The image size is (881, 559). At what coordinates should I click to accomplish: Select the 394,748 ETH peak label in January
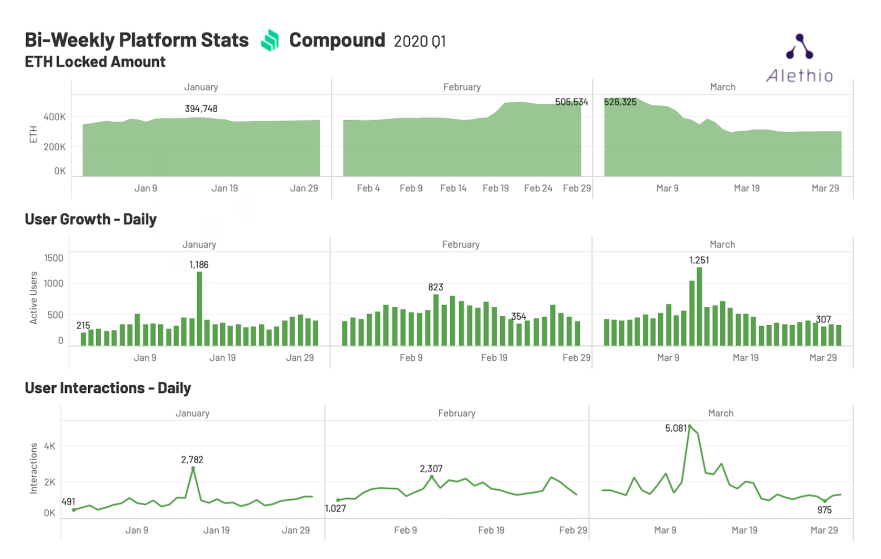[x=201, y=108]
